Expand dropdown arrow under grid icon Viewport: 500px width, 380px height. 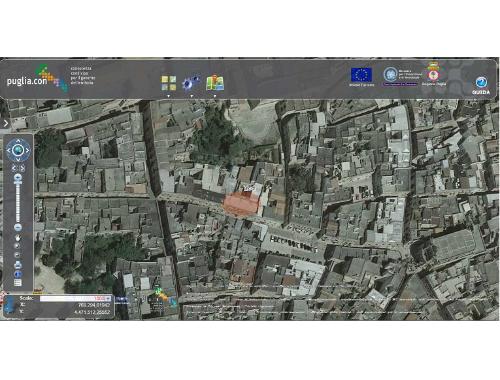tap(169, 96)
